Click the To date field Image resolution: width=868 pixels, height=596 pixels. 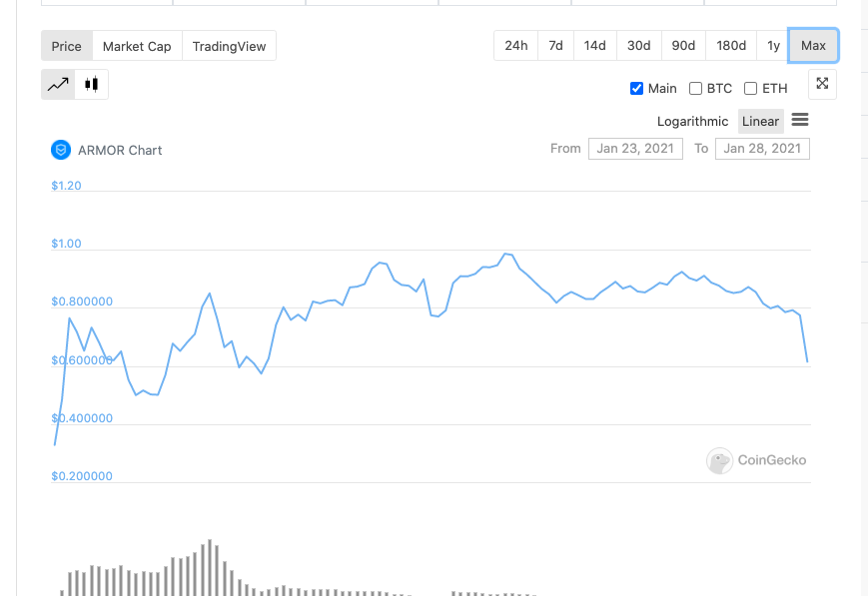coord(762,149)
